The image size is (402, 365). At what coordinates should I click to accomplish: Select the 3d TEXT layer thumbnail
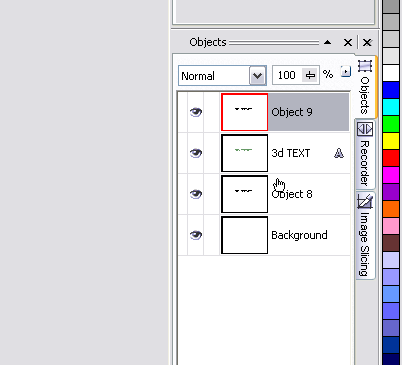pos(244,153)
